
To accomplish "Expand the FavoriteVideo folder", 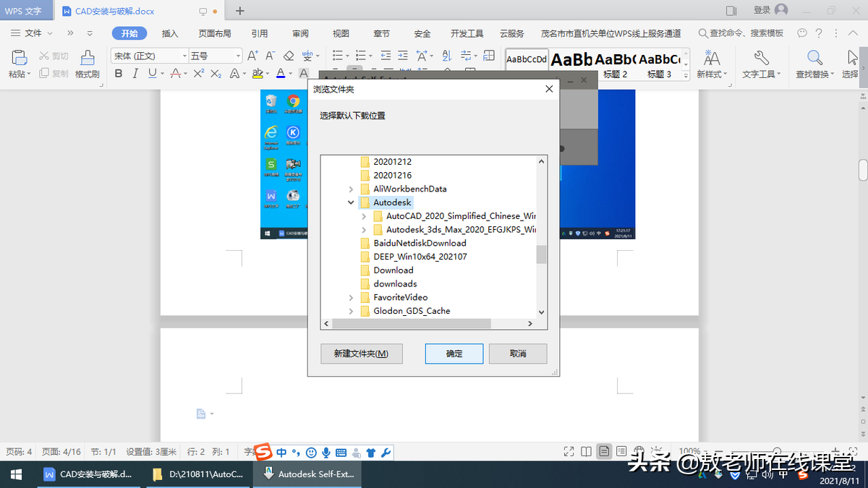I will pyautogui.click(x=351, y=297).
